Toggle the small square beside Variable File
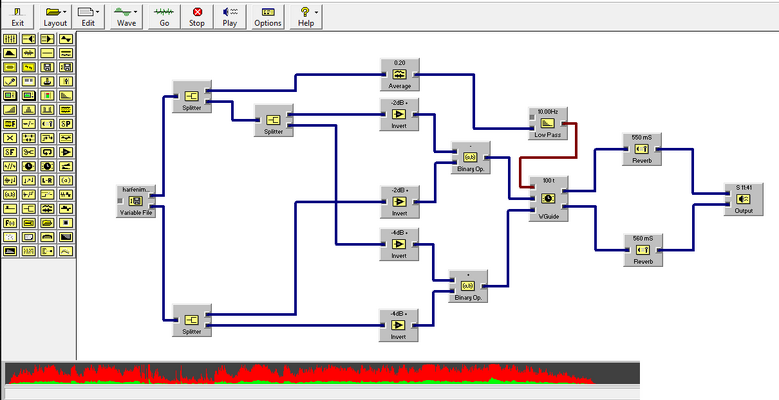This screenshot has width=779, height=400. pyautogui.click(x=120, y=201)
